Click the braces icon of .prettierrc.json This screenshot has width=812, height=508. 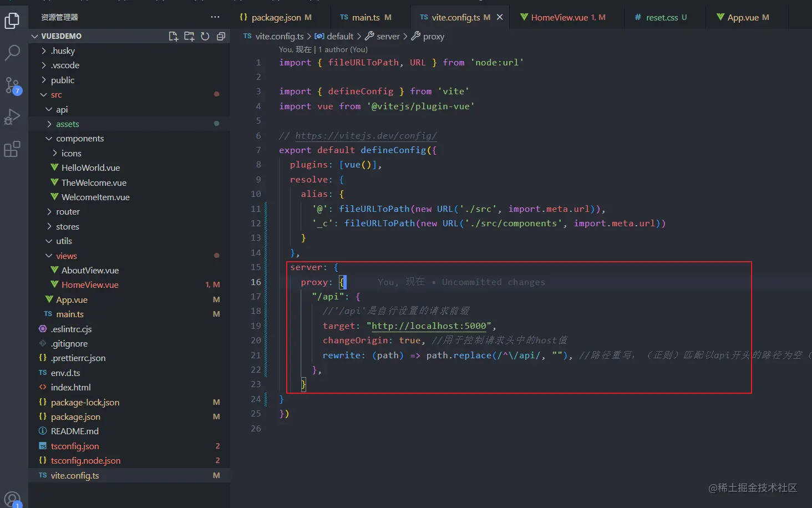43,358
